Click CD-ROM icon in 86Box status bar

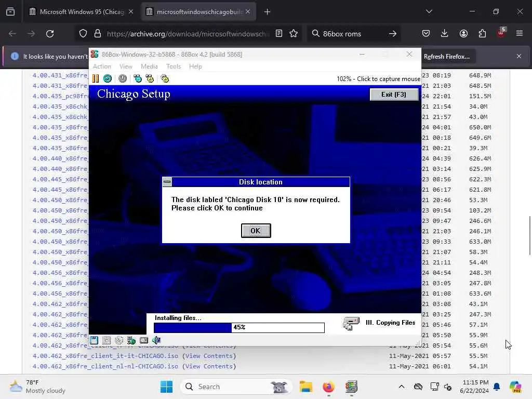coord(119,340)
